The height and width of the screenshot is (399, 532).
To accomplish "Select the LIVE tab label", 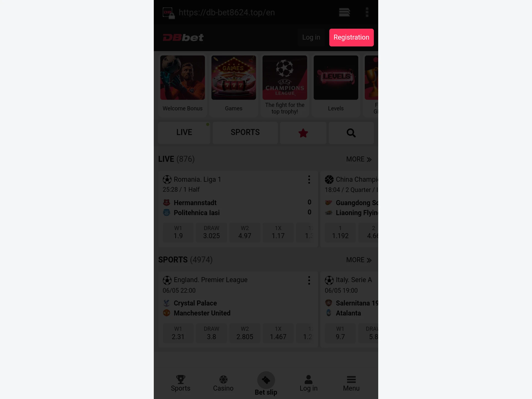I will point(184,132).
